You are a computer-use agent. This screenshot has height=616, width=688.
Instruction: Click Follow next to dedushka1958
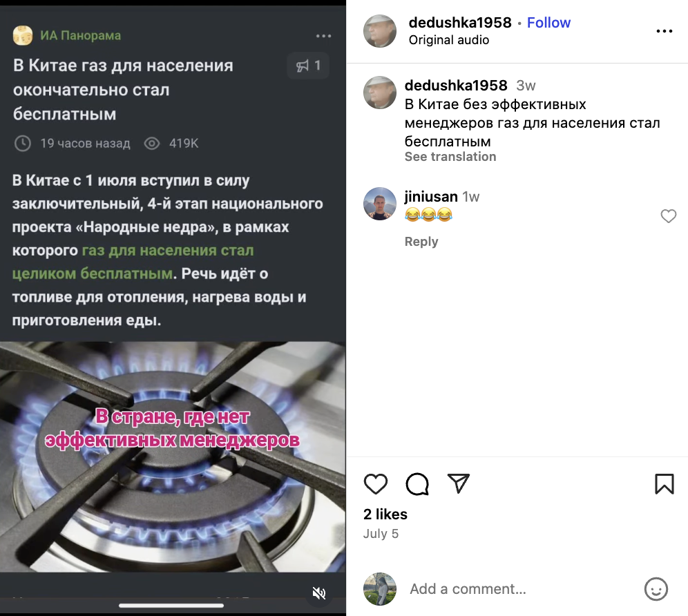click(548, 22)
